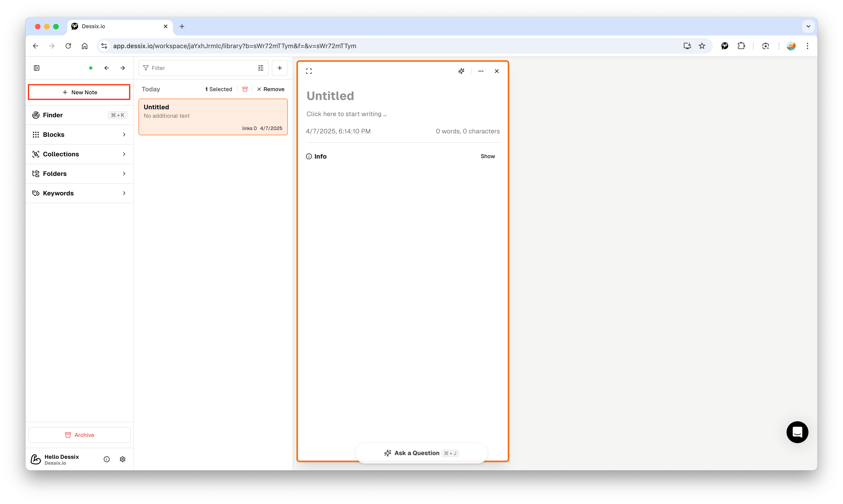
Task: Collapse the left sidebar panel icon
Action: (x=37, y=68)
